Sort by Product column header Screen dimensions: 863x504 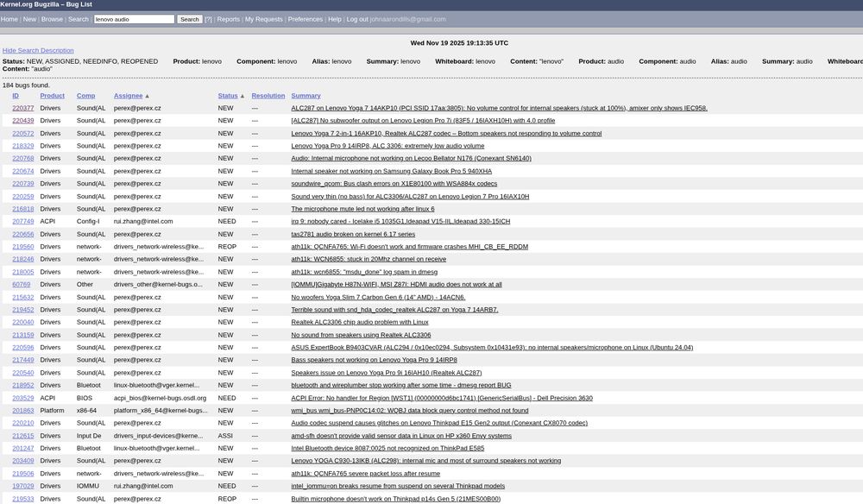(53, 96)
